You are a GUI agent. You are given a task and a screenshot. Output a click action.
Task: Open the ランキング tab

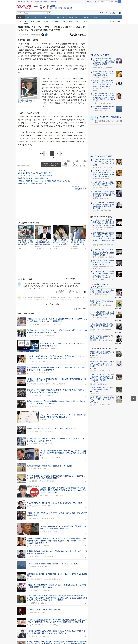pyautogui.click(x=86, y=17)
